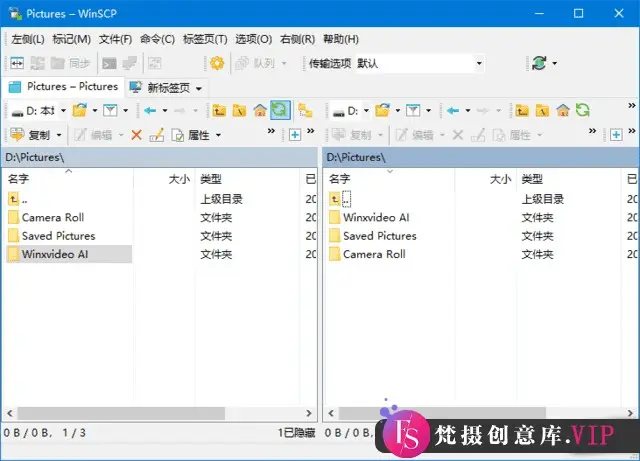The width and height of the screenshot is (640, 461).
Task: Go back using right panel blue arrow
Action: (x=453, y=110)
